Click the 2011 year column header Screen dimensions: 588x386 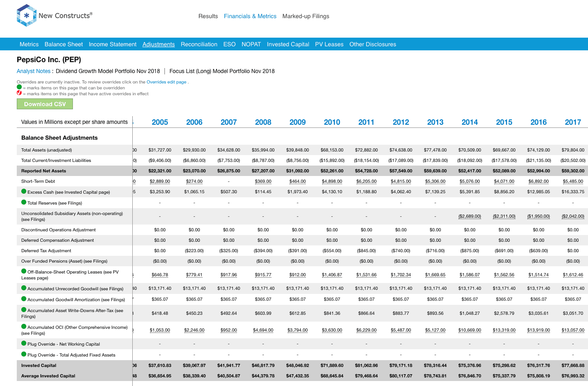pos(366,122)
